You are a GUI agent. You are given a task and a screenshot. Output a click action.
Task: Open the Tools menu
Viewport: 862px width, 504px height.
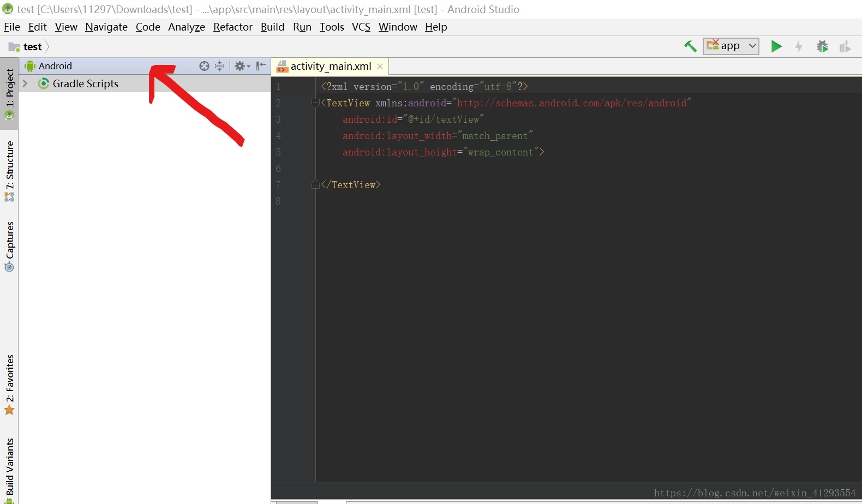click(x=332, y=27)
